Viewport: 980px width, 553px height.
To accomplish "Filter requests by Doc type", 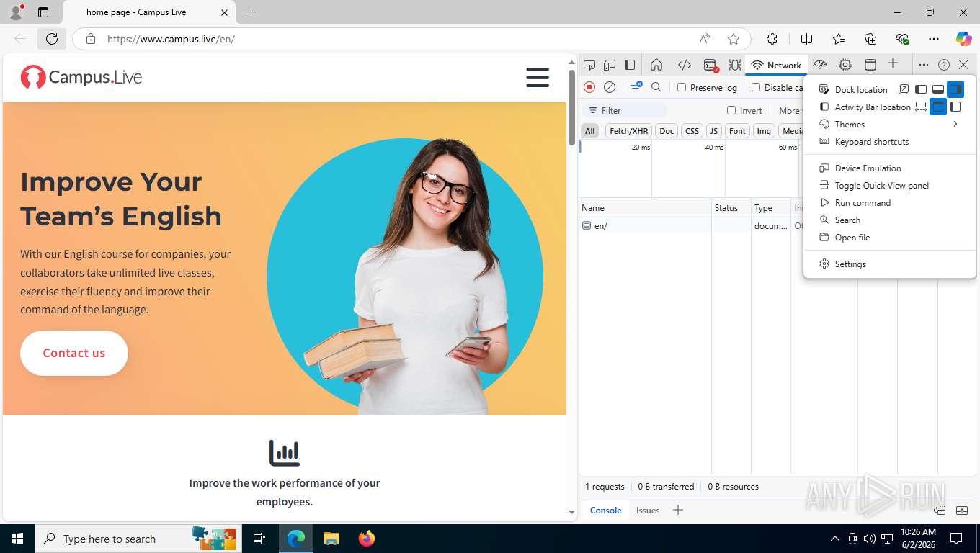I will pos(667,130).
